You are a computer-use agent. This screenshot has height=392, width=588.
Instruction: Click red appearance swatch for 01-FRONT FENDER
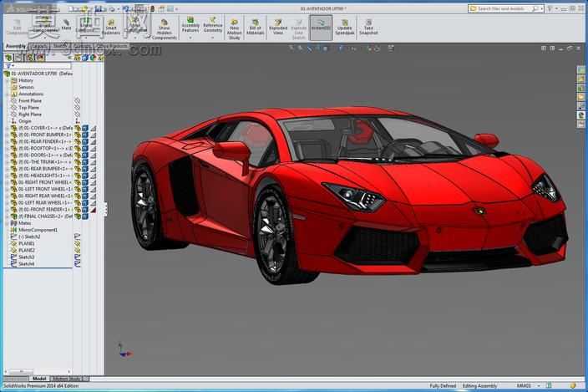tap(93, 210)
